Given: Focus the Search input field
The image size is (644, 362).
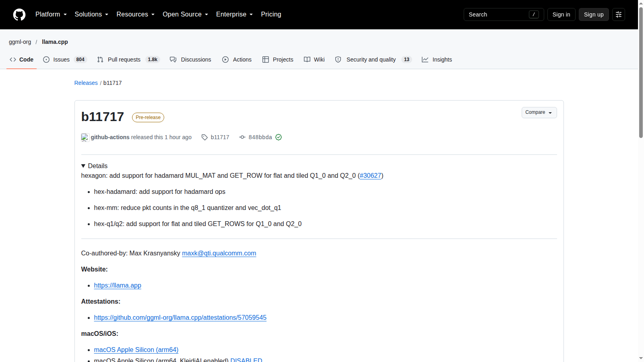Looking at the screenshot, I should coord(504,14).
